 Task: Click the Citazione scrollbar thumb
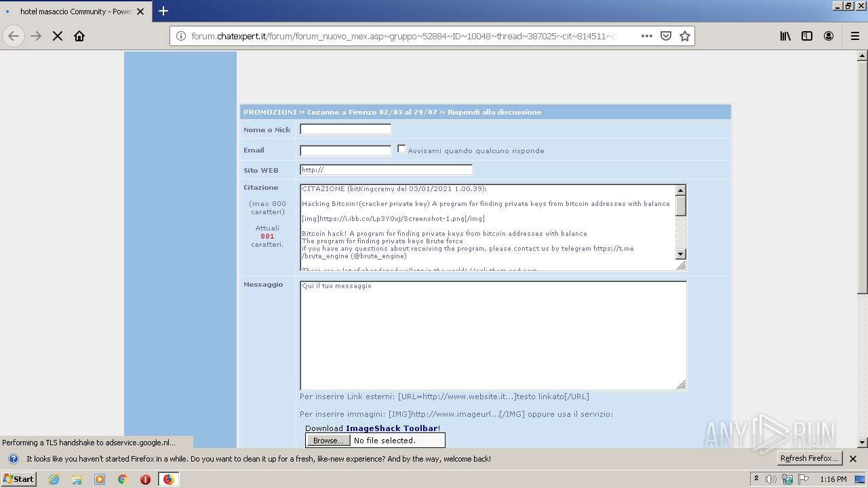(x=681, y=205)
